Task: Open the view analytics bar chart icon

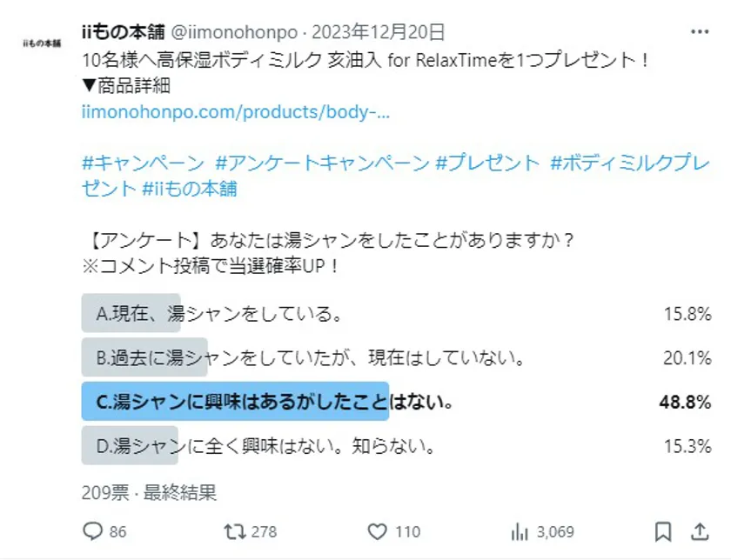Action: pyautogui.click(x=520, y=530)
